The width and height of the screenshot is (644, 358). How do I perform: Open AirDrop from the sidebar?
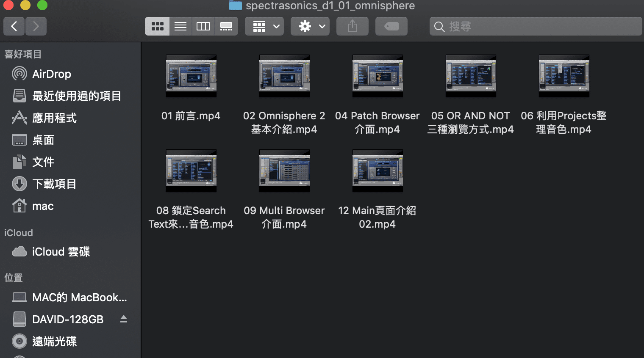[52, 74]
